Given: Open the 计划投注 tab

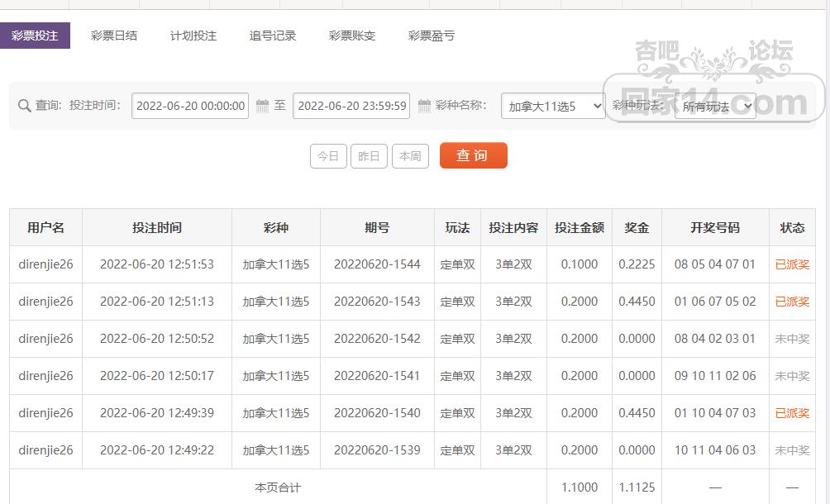Looking at the screenshot, I should click(193, 36).
